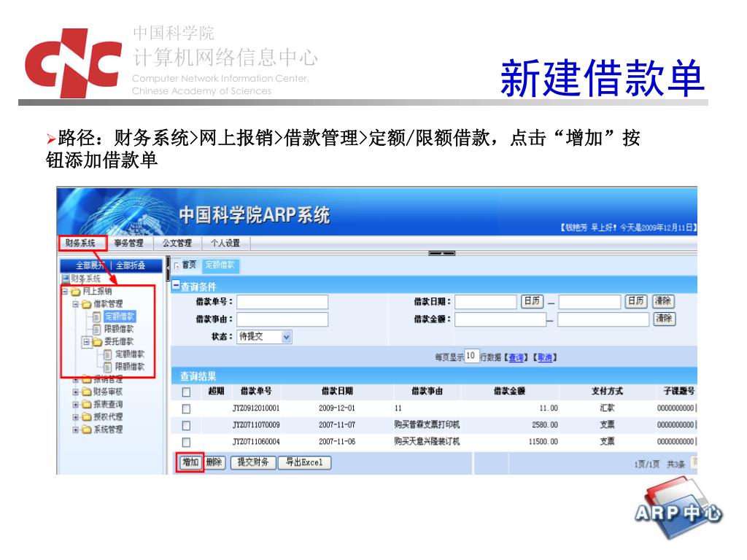Click the 授权代理 folder icon
747x560 pixels.
point(86,417)
